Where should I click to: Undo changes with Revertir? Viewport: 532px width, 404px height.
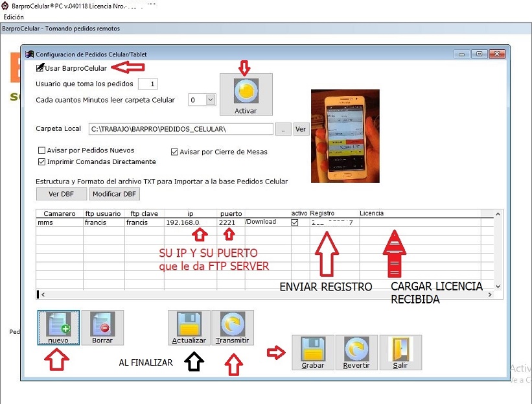pos(356,352)
